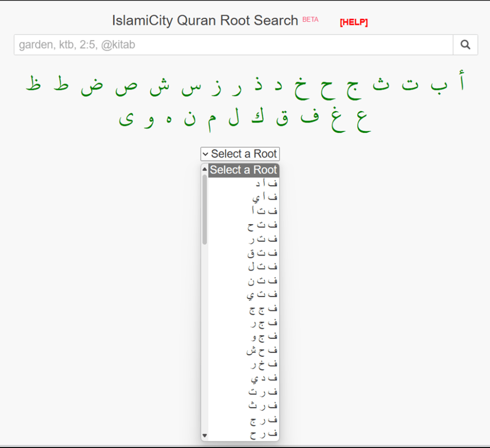The image size is (490, 448).
Task: Select root ف ر ح at list bottom
Action: click(x=263, y=434)
